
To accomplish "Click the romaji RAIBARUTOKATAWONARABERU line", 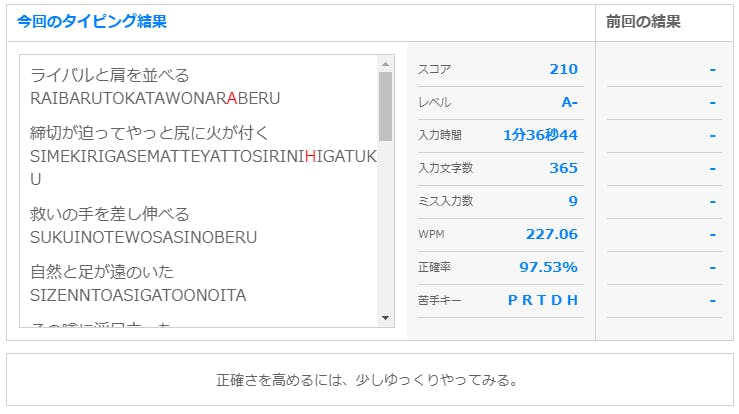I will pyautogui.click(x=155, y=98).
